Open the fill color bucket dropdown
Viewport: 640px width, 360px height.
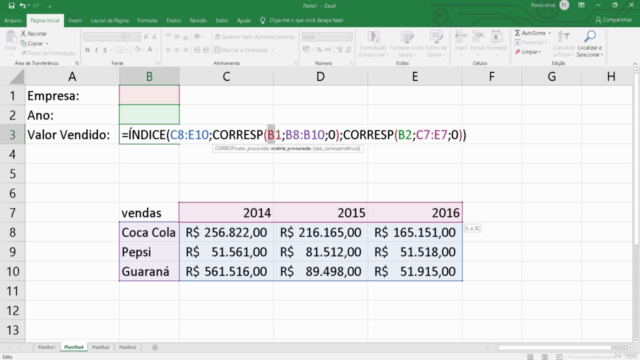click(143, 50)
